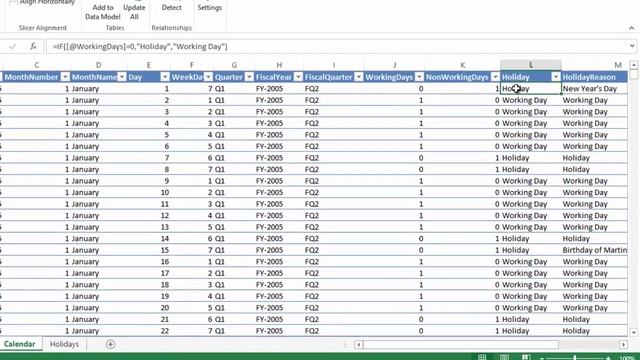Collapse the ribbon with the chevron
The image size is (640, 360).
point(631,28)
